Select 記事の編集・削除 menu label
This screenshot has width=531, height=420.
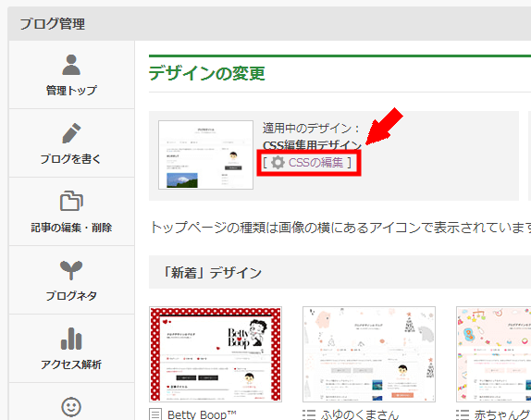tap(71, 228)
